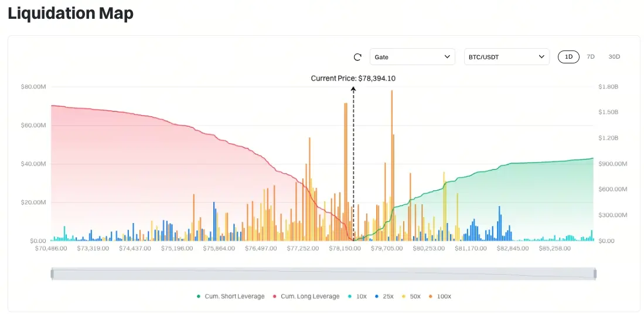Switch to the 7D time range

[x=591, y=57]
